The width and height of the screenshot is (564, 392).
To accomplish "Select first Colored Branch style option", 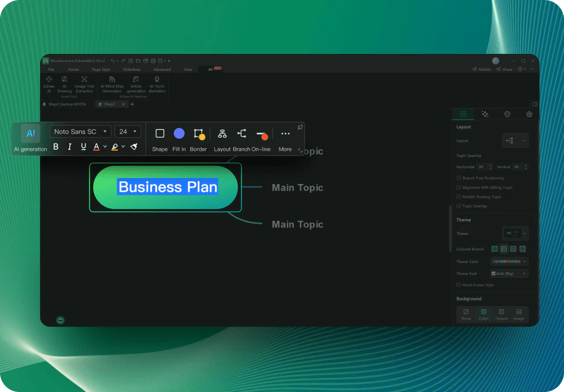I will point(495,249).
